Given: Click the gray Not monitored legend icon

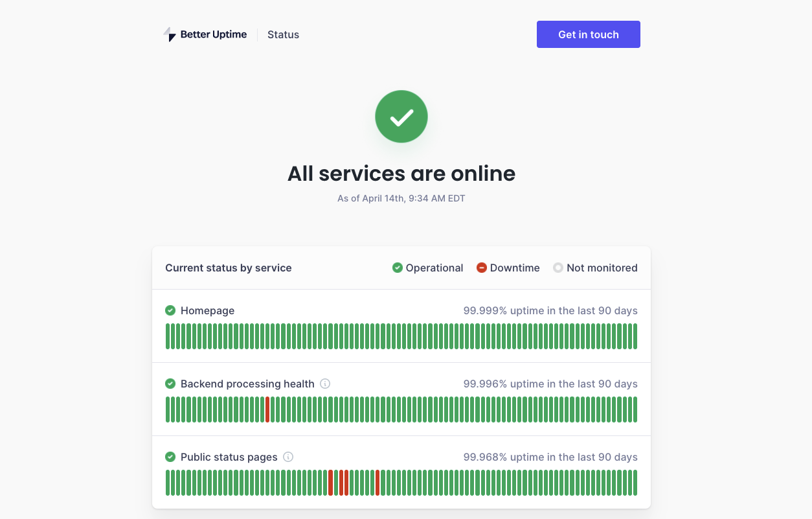Looking at the screenshot, I should point(558,267).
